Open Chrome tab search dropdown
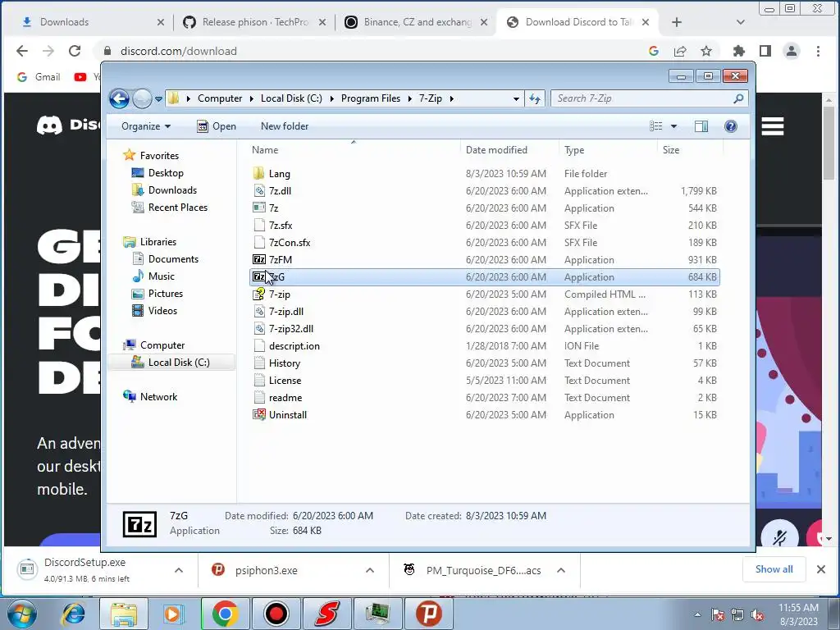The height and width of the screenshot is (630, 840). click(741, 22)
